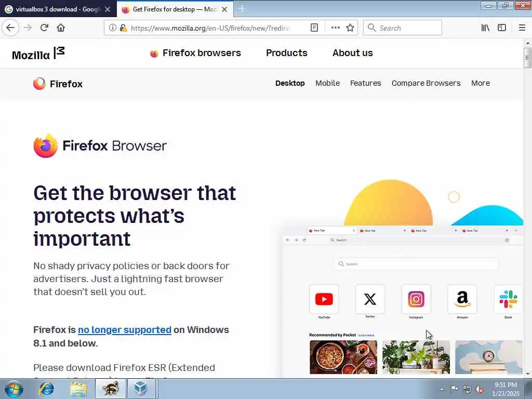Click the Mozilla logo

click(x=38, y=54)
